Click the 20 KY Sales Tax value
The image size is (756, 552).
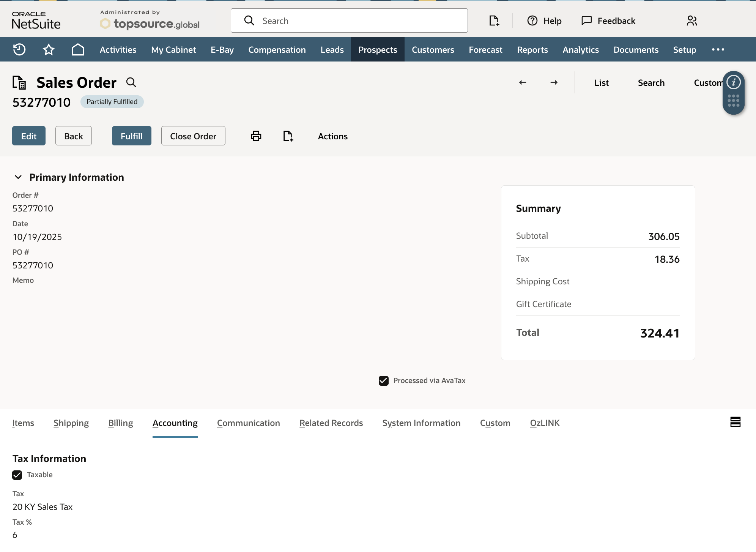(43, 507)
